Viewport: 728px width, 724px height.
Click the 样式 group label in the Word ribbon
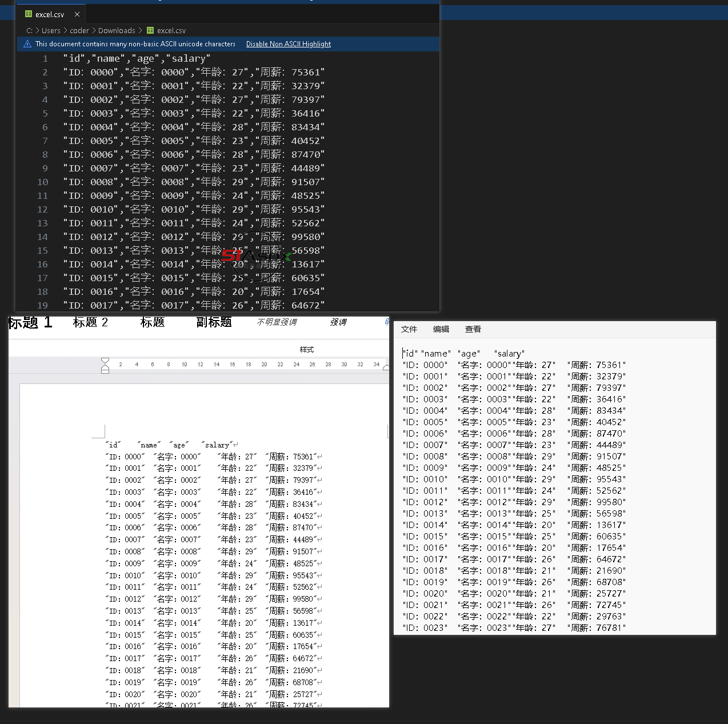click(x=307, y=349)
